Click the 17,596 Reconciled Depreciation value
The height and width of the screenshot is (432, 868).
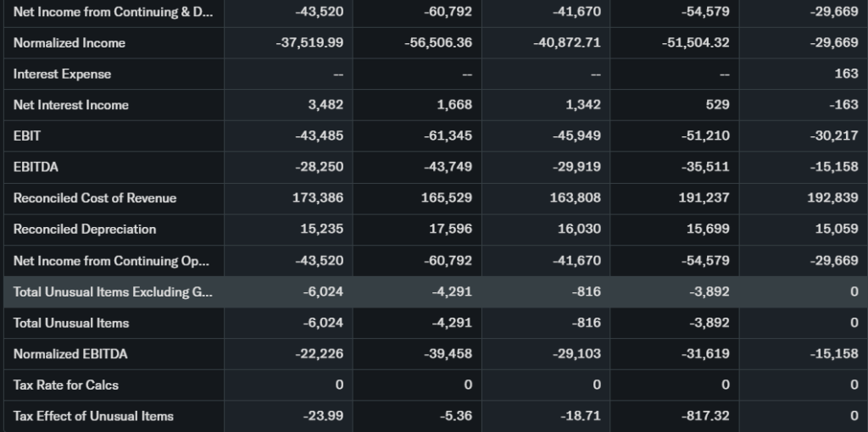tap(451, 229)
